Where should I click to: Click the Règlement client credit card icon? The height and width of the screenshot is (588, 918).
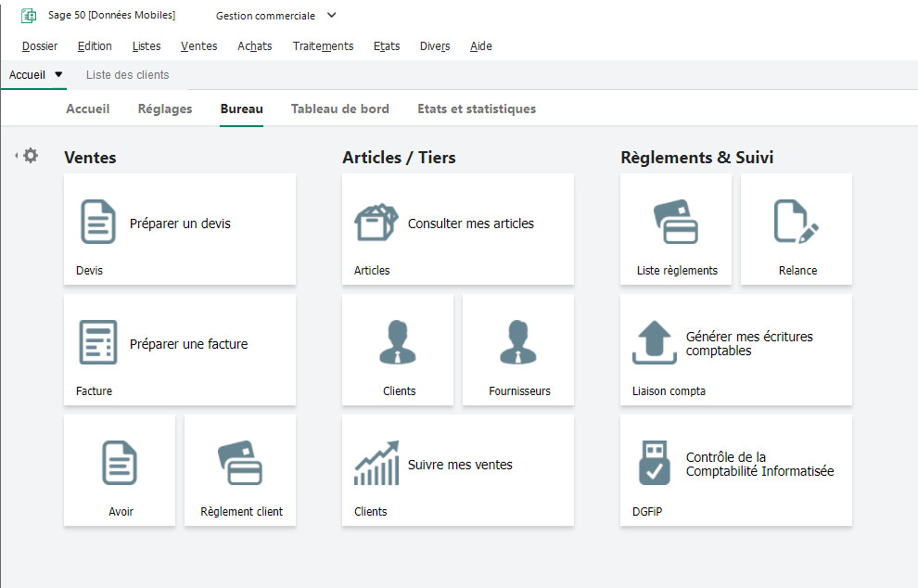tap(240, 463)
